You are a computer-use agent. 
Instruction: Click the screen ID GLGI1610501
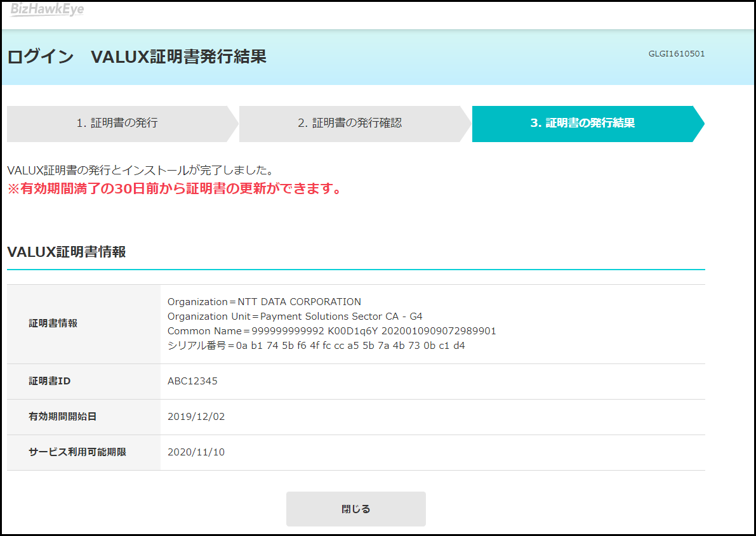(x=677, y=54)
